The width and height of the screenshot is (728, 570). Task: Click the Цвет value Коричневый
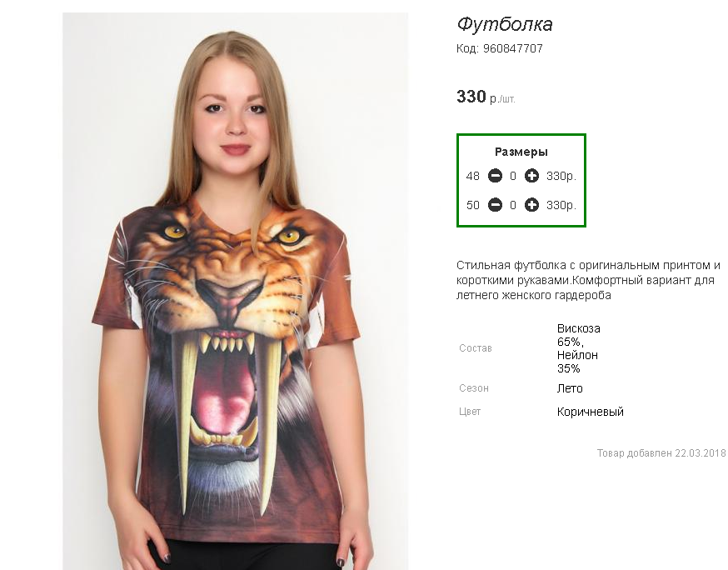[590, 412]
